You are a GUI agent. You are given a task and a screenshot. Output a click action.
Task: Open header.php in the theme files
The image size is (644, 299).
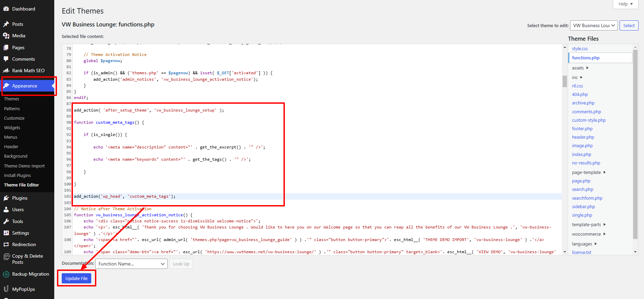pos(583,137)
